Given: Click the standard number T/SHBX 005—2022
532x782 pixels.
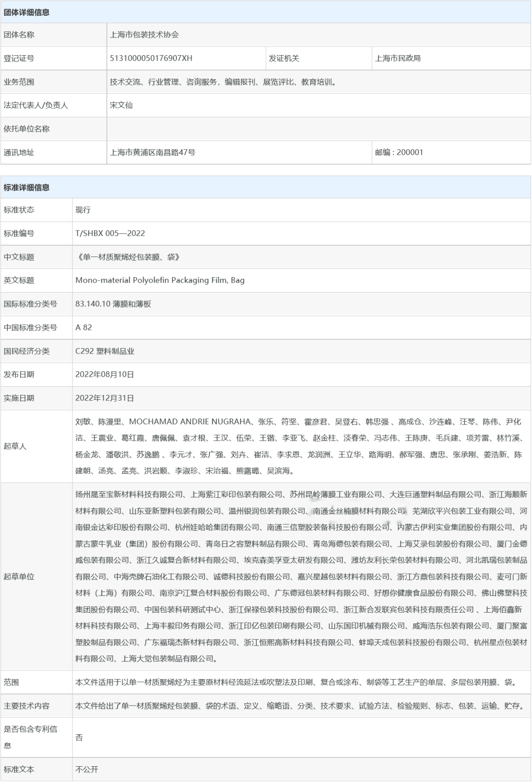Looking at the screenshot, I should click(x=110, y=233).
